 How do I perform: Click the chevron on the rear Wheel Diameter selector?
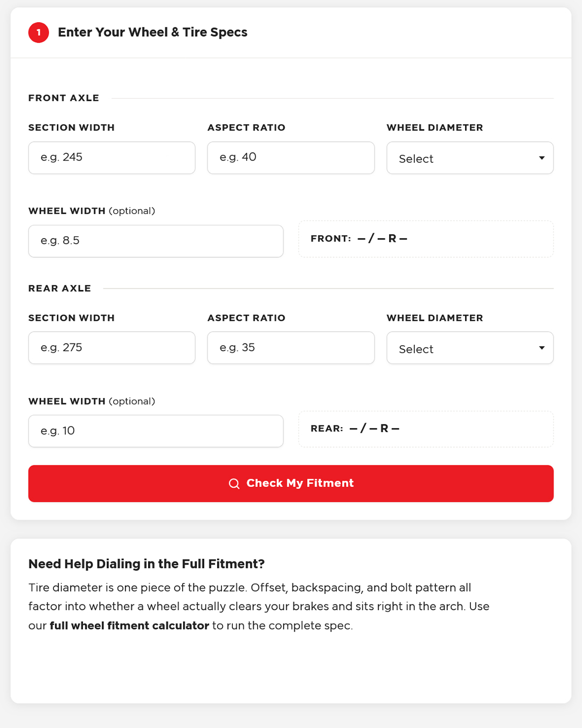542,348
